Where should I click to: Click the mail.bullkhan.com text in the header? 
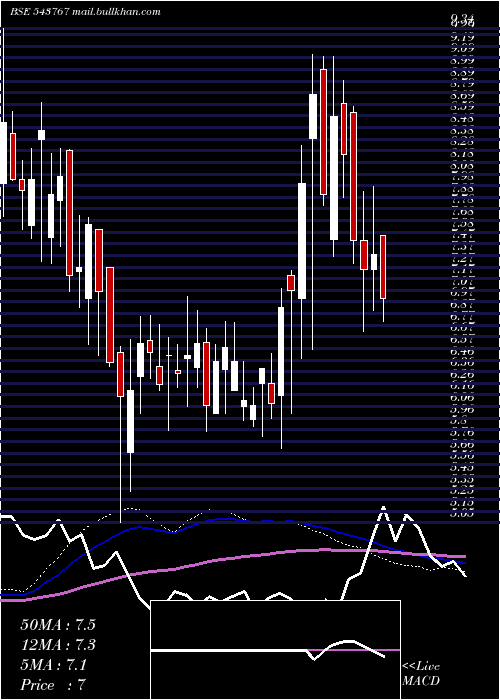coord(116,12)
